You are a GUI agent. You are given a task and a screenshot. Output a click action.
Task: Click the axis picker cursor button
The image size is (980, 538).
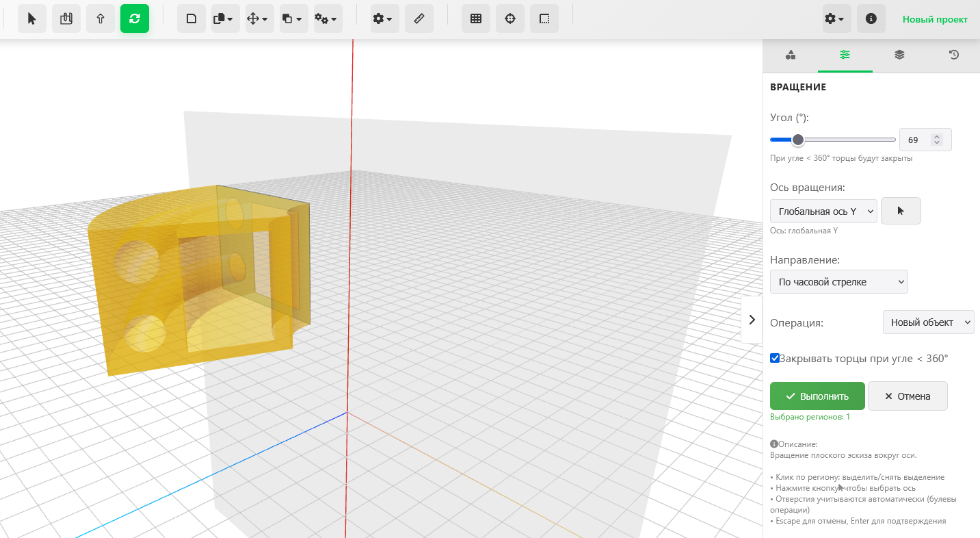[x=901, y=211]
